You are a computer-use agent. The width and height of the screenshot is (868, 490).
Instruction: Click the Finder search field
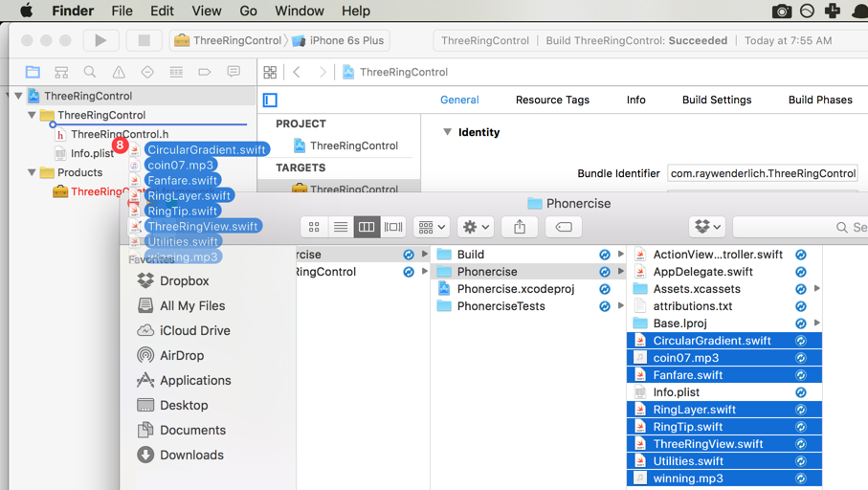(x=800, y=227)
